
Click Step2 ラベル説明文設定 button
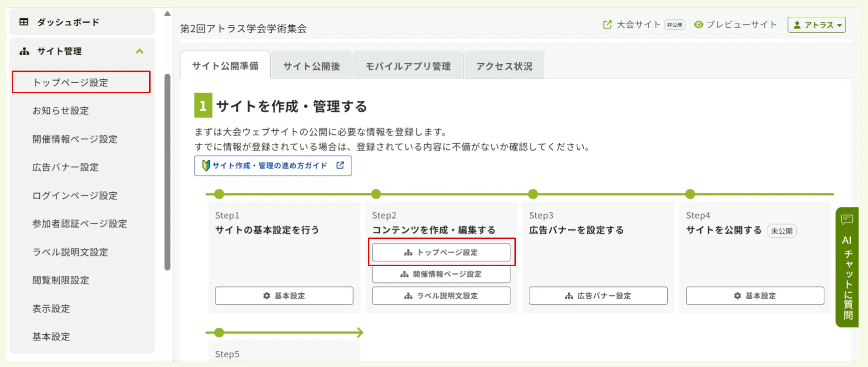(x=441, y=296)
